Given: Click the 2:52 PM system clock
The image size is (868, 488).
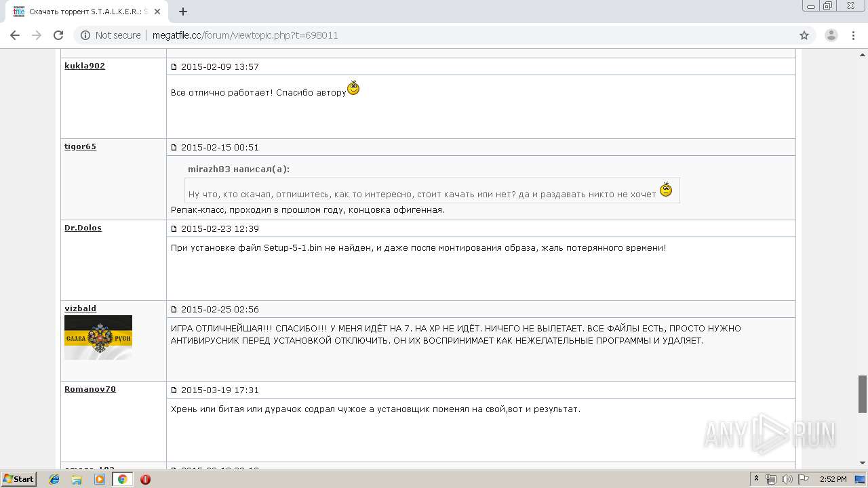Looking at the screenshot, I should (833, 479).
